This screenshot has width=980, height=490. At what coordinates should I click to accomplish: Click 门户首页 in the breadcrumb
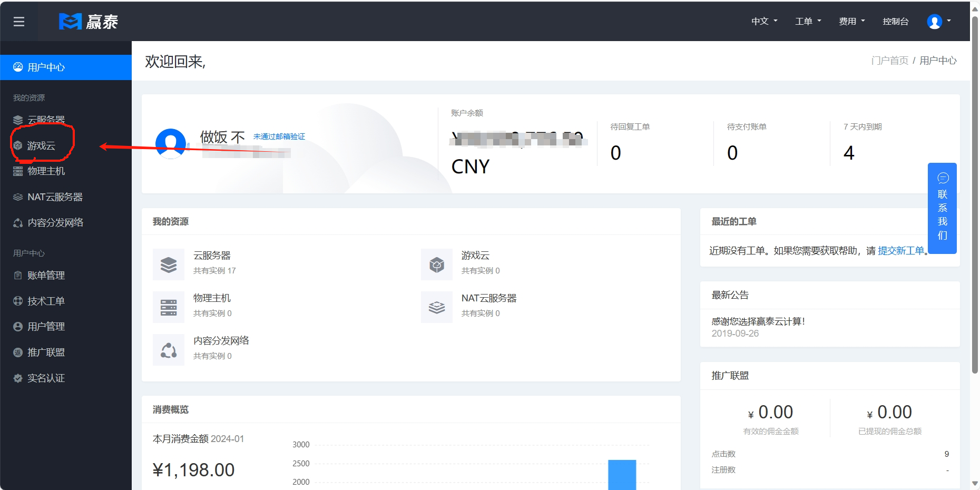[890, 61]
